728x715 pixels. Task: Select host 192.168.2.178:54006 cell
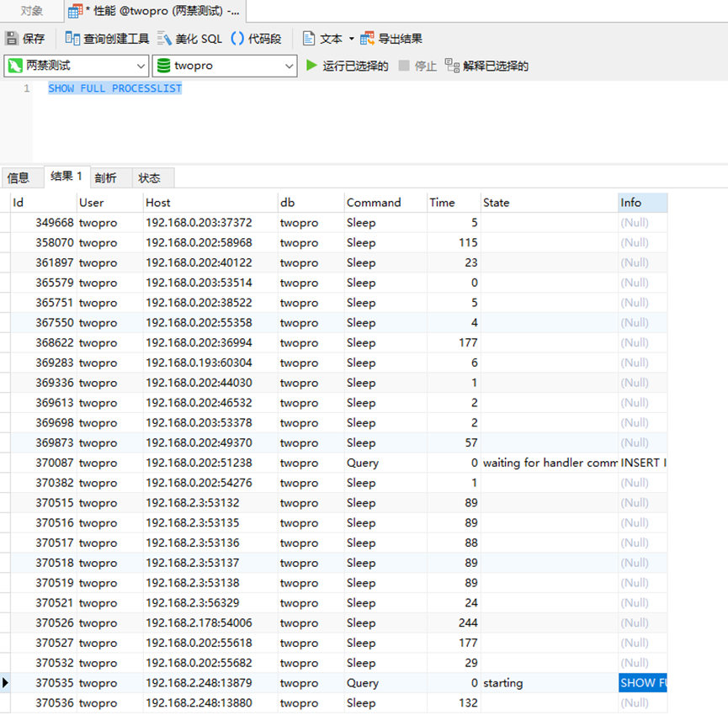[210, 622]
